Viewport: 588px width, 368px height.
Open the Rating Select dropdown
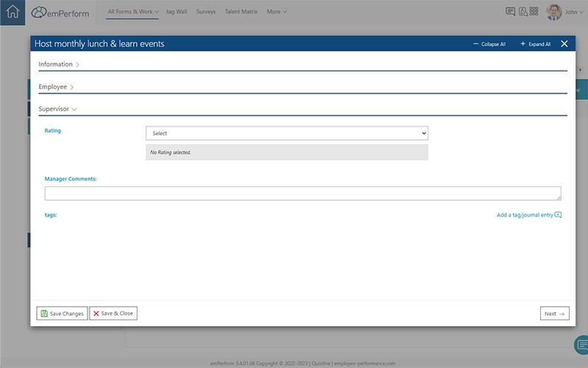tap(287, 133)
